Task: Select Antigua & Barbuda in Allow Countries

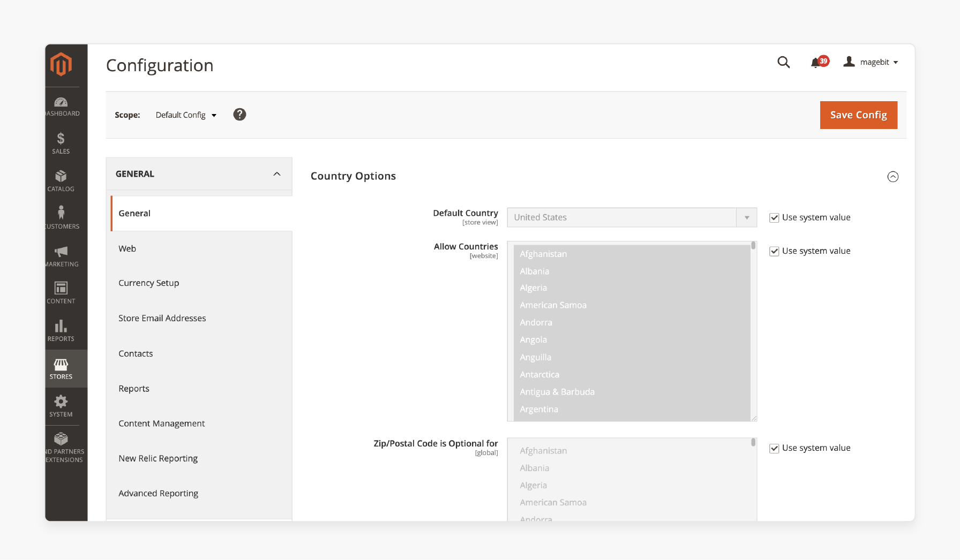Action: [x=632, y=392]
